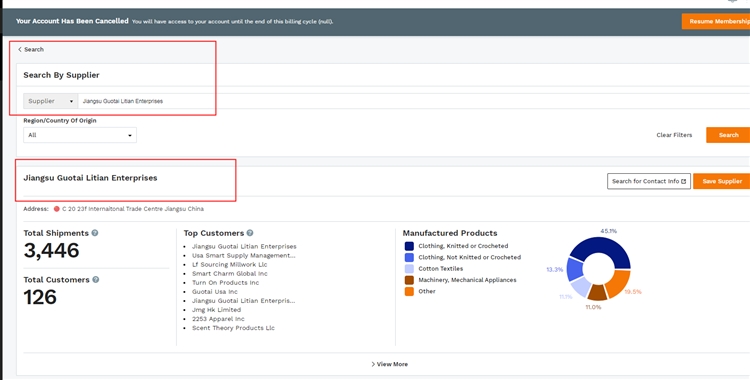
Task: Select customer Jmg Hk Limited
Action: tap(216, 310)
